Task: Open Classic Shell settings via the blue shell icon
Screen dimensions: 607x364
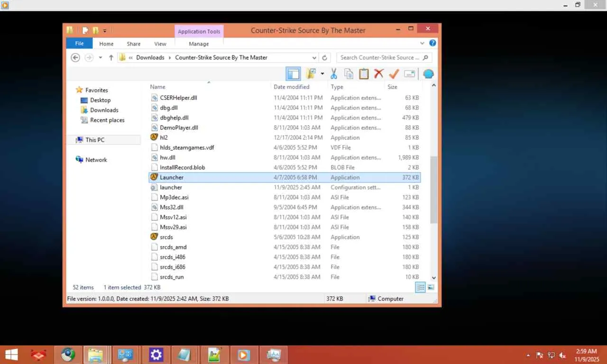Action: pyautogui.click(x=428, y=73)
